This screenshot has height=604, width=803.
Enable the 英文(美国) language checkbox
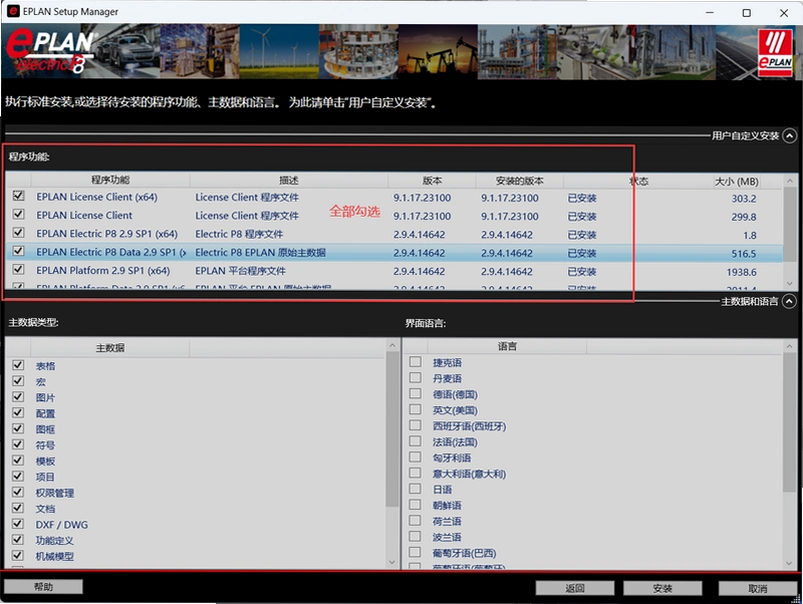415,410
